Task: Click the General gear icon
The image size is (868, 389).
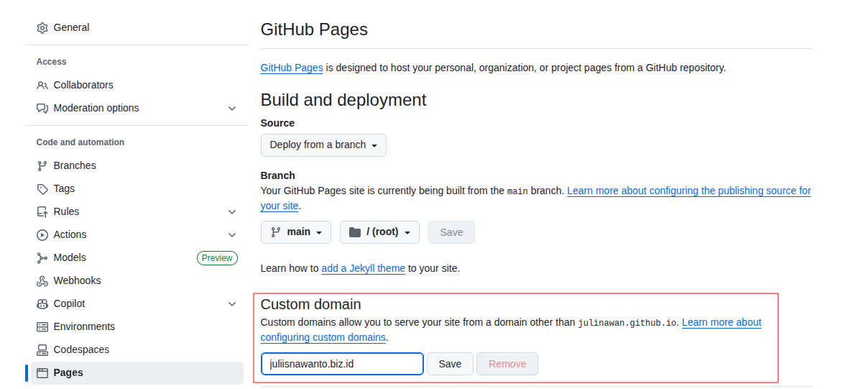Action: click(42, 27)
